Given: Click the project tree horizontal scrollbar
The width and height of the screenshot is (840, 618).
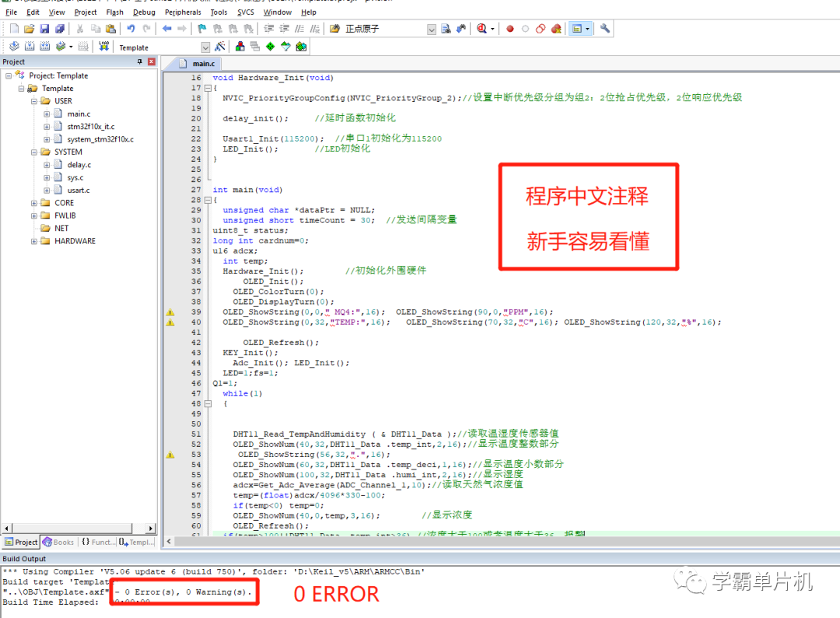Looking at the screenshot, I should [x=79, y=528].
